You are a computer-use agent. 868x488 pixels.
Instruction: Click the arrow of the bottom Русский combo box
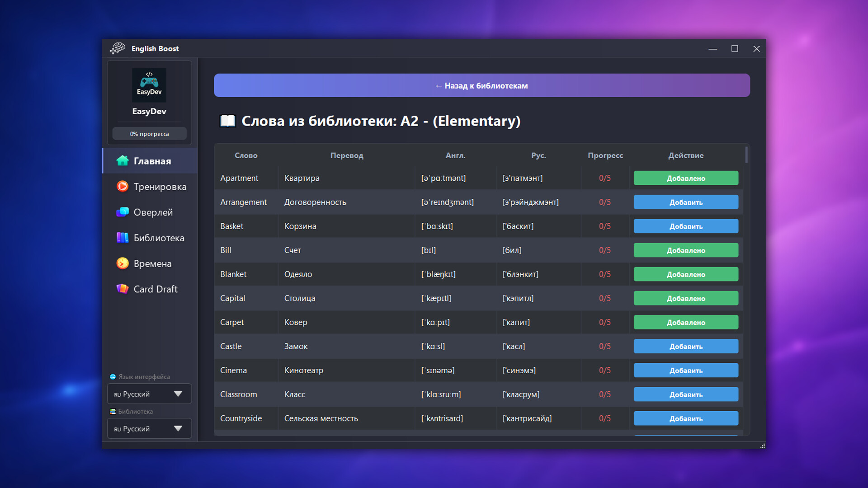tap(178, 429)
